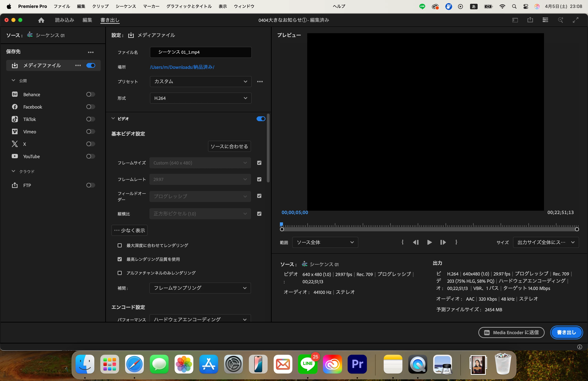Enable the YouTube publish toggle

[x=90, y=156]
